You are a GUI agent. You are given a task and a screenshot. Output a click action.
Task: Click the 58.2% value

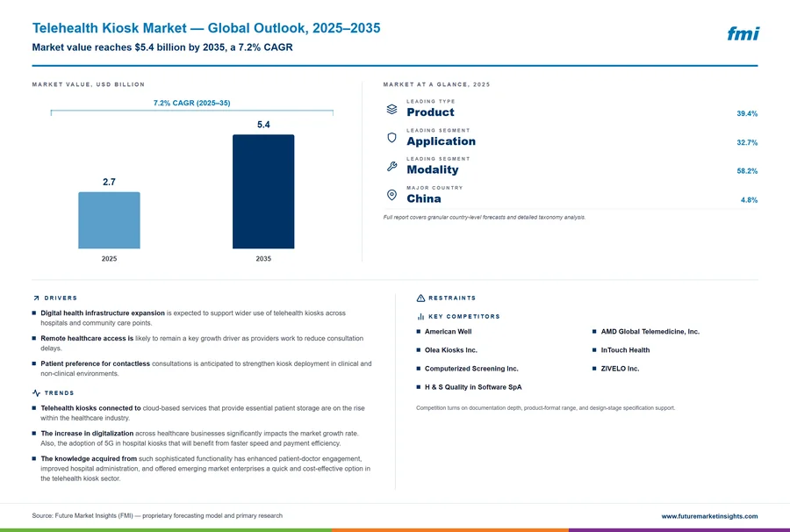click(747, 171)
